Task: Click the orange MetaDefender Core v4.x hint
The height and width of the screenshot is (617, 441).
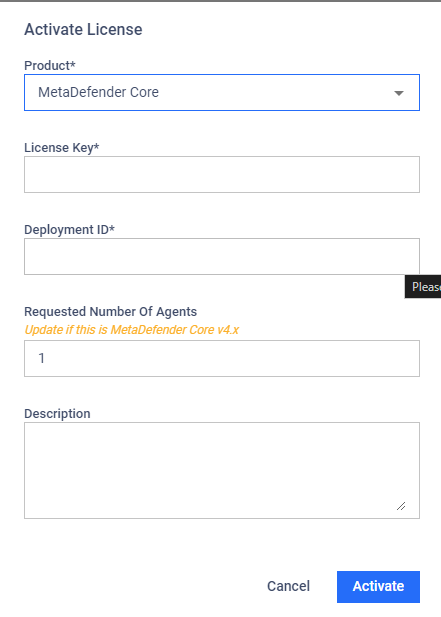Action: click(x=132, y=329)
